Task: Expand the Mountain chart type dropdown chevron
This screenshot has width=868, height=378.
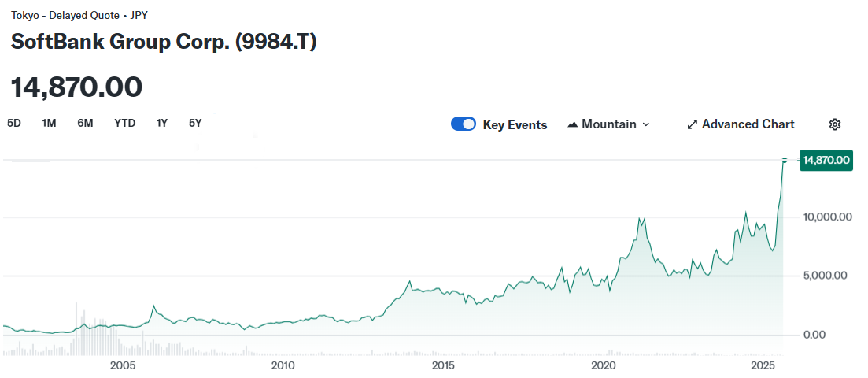Action: click(x=645, y=124)
